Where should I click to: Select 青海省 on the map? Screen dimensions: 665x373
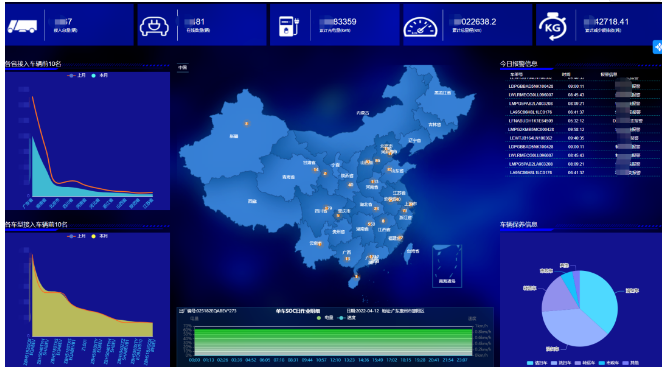coord(288,177)
